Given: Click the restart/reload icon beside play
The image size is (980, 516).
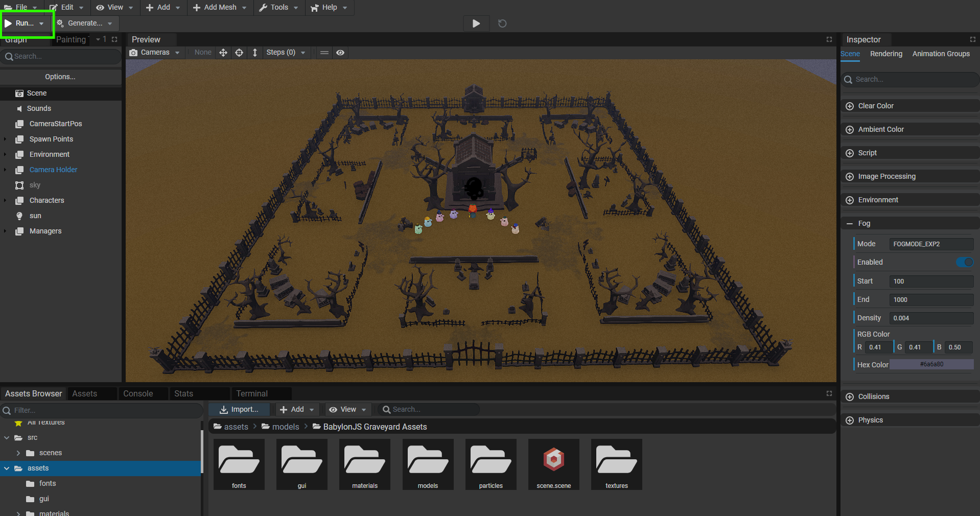Looking at the screenshot, I should point(502,24).
